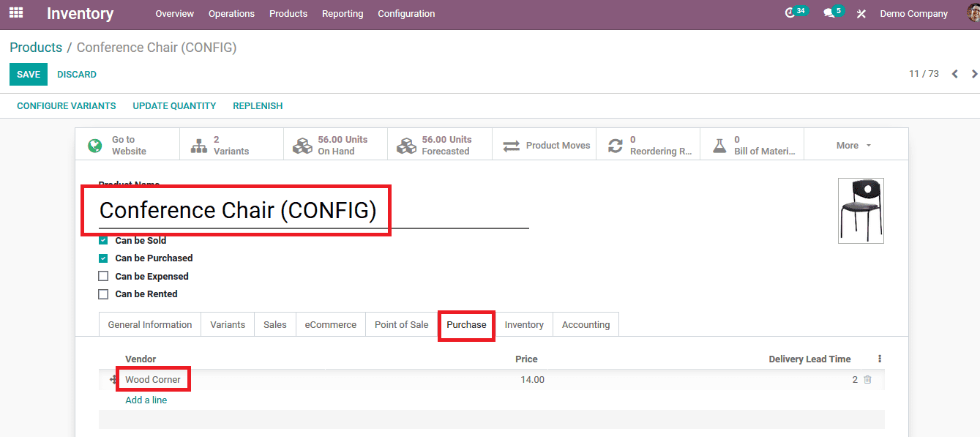Open the Configuration menu
Image resolution: width=980 pixels, height=437 pixels.
pos(406,13)
